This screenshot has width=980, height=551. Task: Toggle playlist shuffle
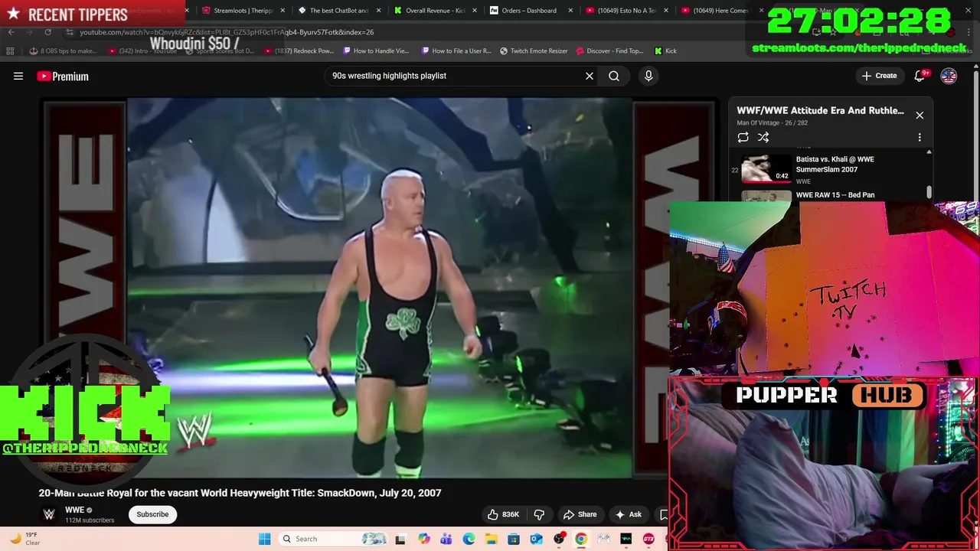coord(763,137)
